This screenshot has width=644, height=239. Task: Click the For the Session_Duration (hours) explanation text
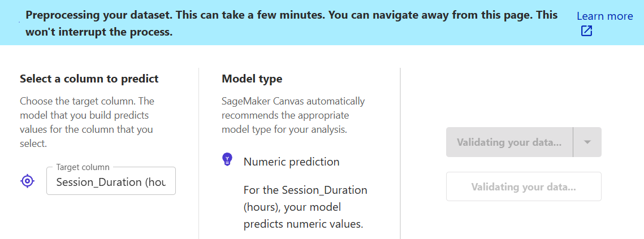click(305, 207)
